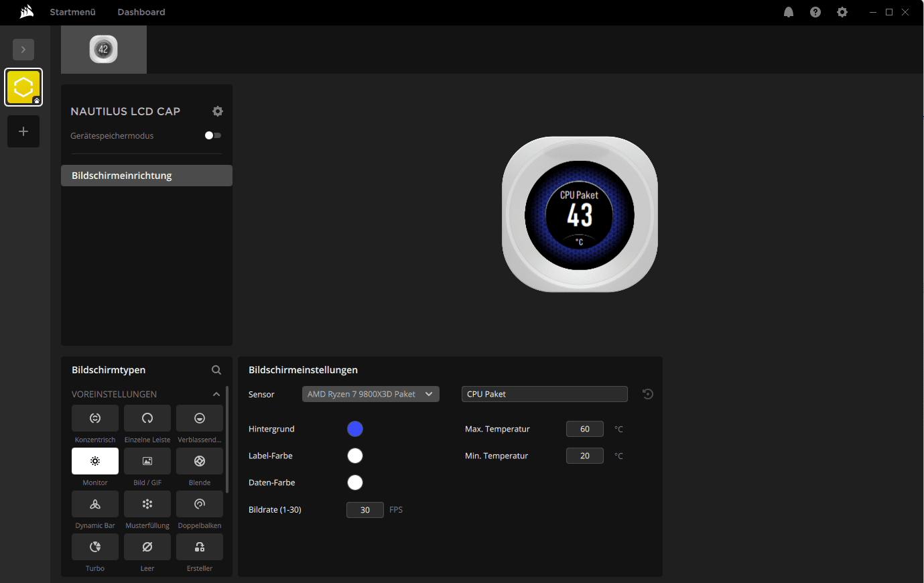Add a new profile with the plus button
The image size is (924, 583).
pyautogui.click(x=23, y=131)
